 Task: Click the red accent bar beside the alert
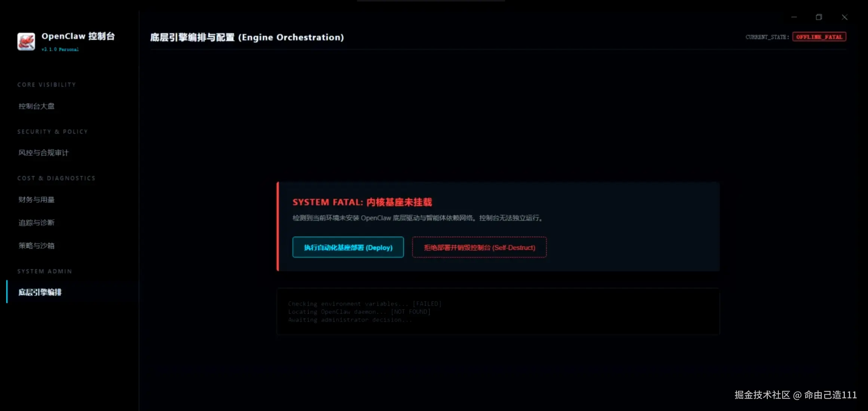[277, 226]
